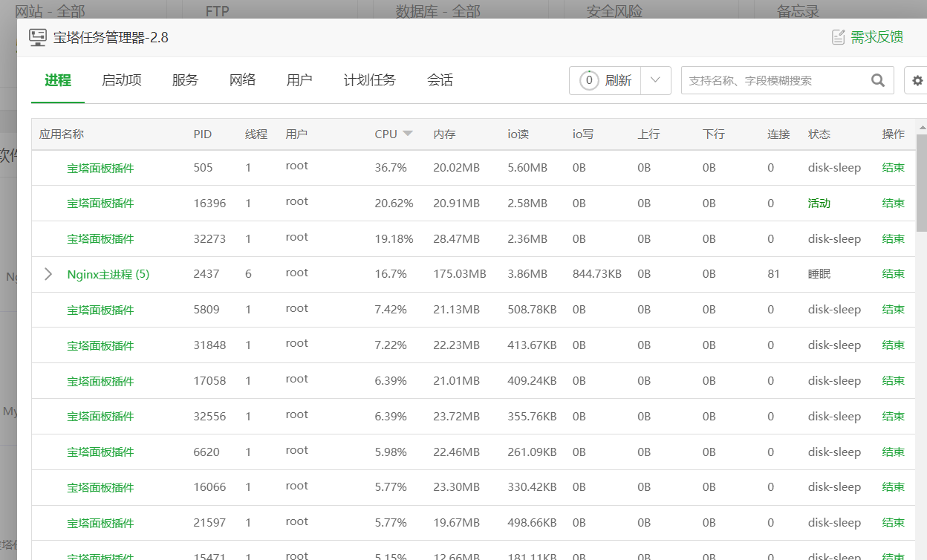End the Nginx main process 2437
The image size is (927, 560).
click(x=894, y=274)
